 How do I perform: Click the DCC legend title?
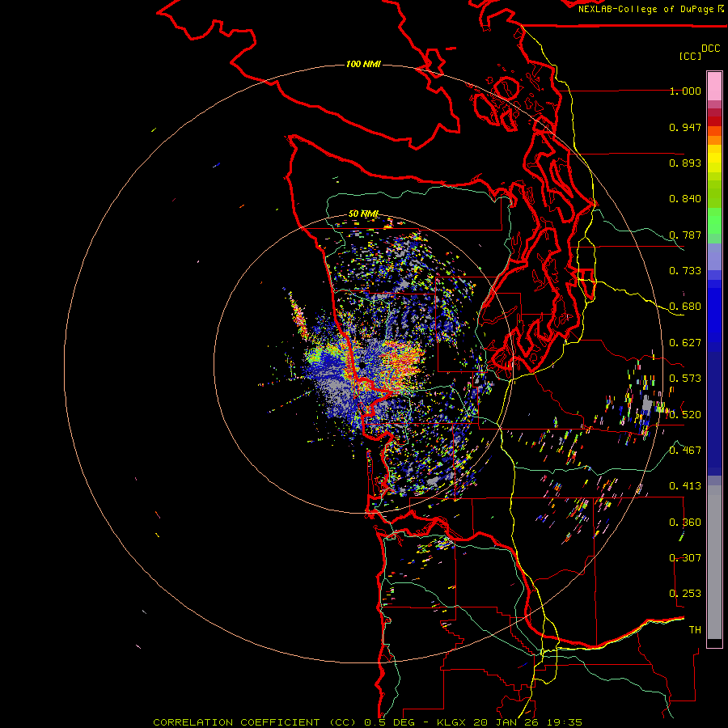[x=711, y=49]
